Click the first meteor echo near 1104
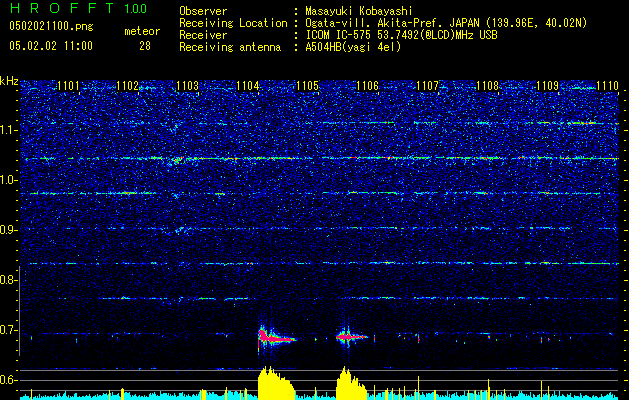This screenshot has width=629, height=400. (x=275, y=338)
